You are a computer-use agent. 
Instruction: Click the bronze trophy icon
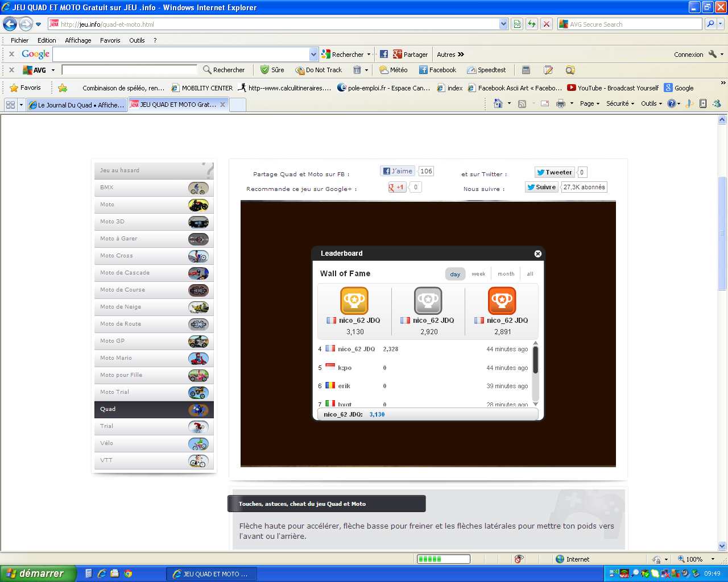[x=502, y=301]
